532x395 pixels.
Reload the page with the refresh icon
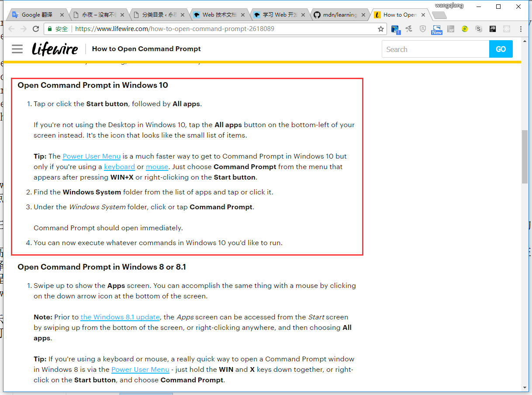(x=36, y=29)
